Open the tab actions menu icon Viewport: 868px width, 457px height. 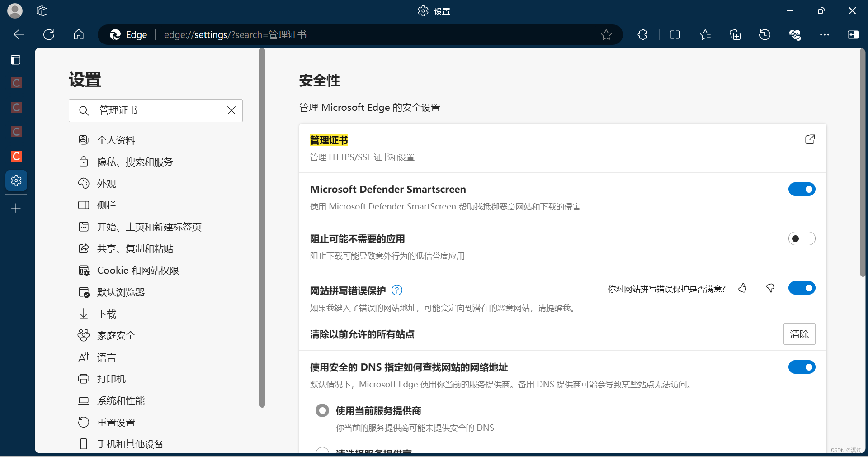click(16, 60)
